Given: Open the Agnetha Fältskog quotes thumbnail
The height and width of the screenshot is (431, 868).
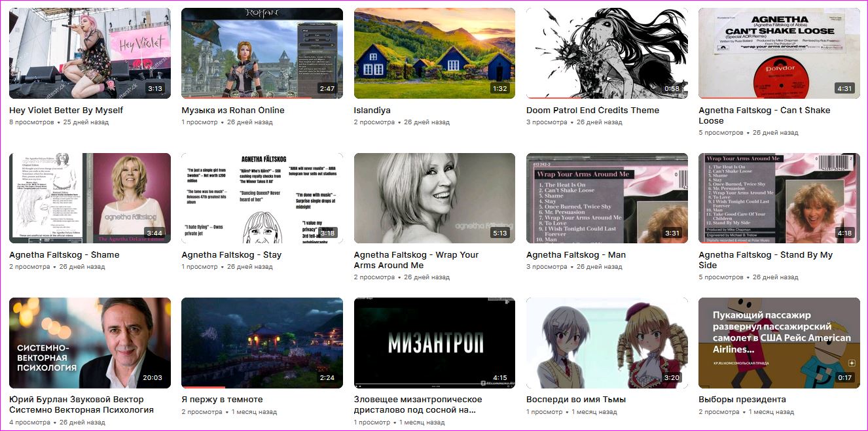Looking at the screenshot, I should [262, 198].
